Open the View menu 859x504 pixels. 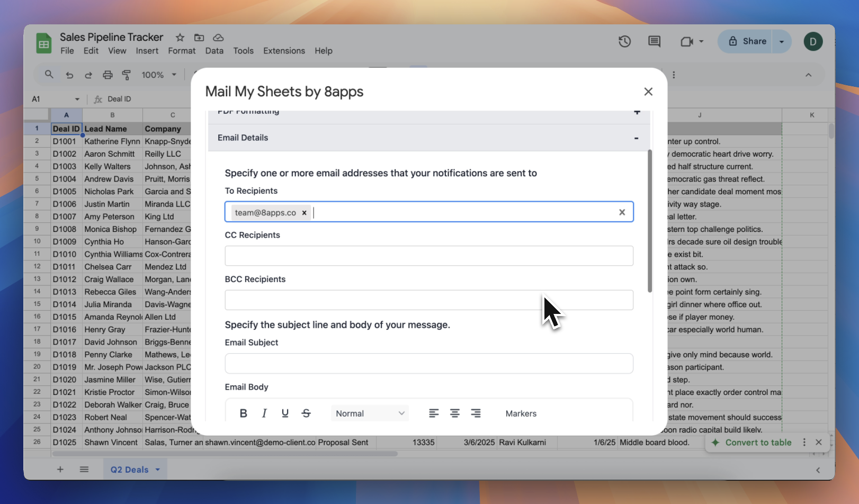pyautogui.click(x=117, y=51)
